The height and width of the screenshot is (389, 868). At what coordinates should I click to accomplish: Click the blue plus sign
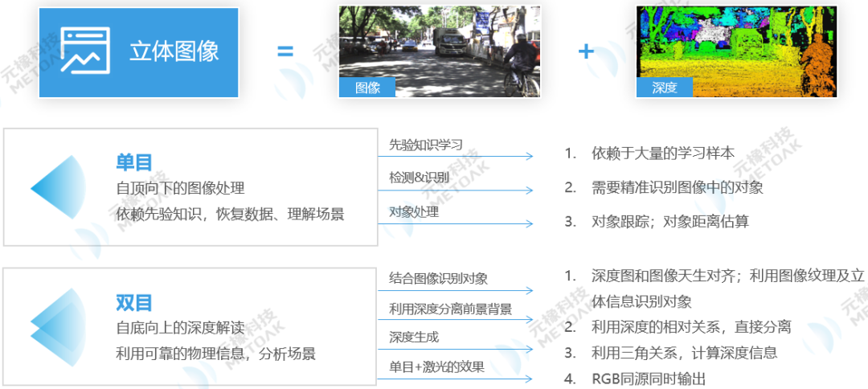(x=586, y=52)
